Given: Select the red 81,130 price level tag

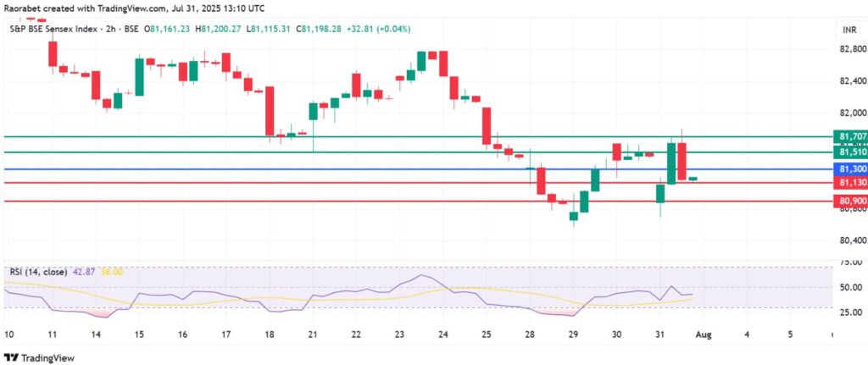Looking at the screenshot, I should point(851,183).
